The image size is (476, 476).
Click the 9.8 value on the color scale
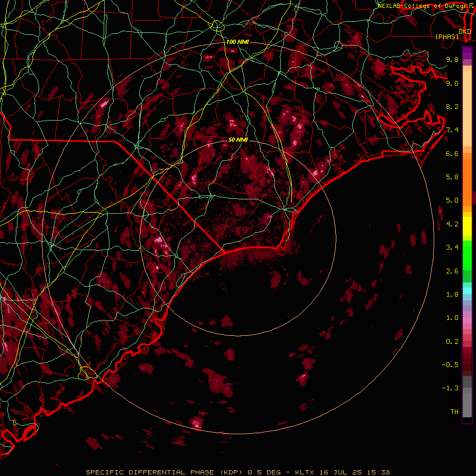pos(452,59)
